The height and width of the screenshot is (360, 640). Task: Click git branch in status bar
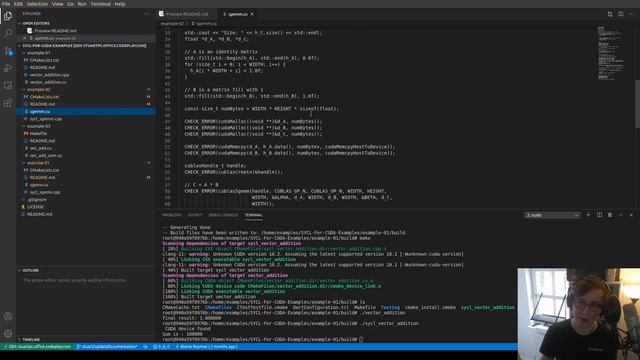tap(107, 347)
